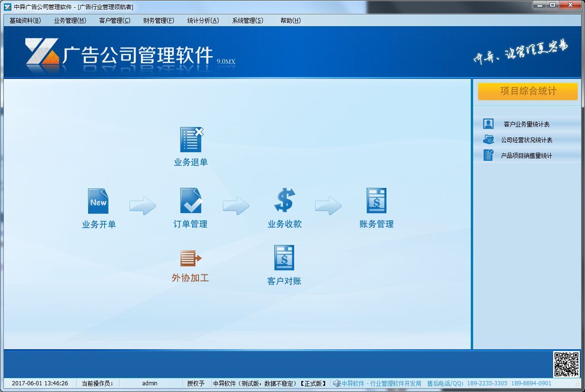Open the 业务退单 list icon
The width and height of the screenshot is (585, 392).
pos(191,139)
